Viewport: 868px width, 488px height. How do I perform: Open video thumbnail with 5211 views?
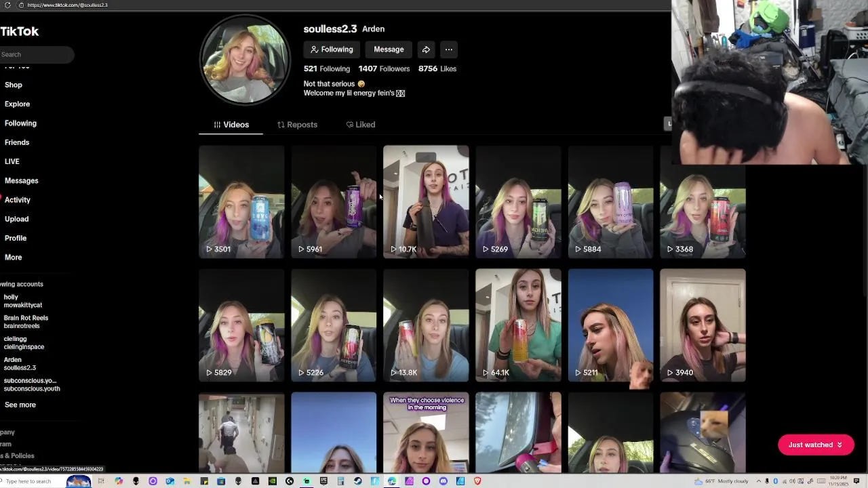coord(610,325)
